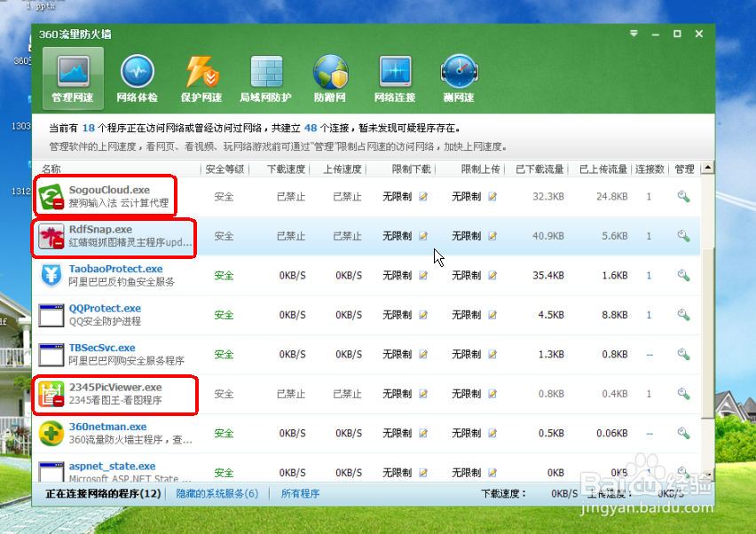Sort by 已下载流量 column header

[539, 169]
